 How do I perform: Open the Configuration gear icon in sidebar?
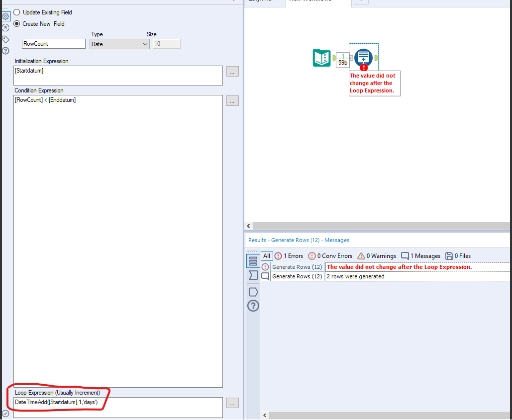5,16
